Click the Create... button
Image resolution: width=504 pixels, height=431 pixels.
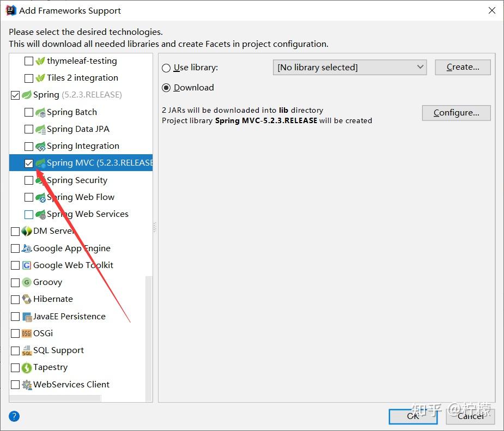click(x=463, y=67)
